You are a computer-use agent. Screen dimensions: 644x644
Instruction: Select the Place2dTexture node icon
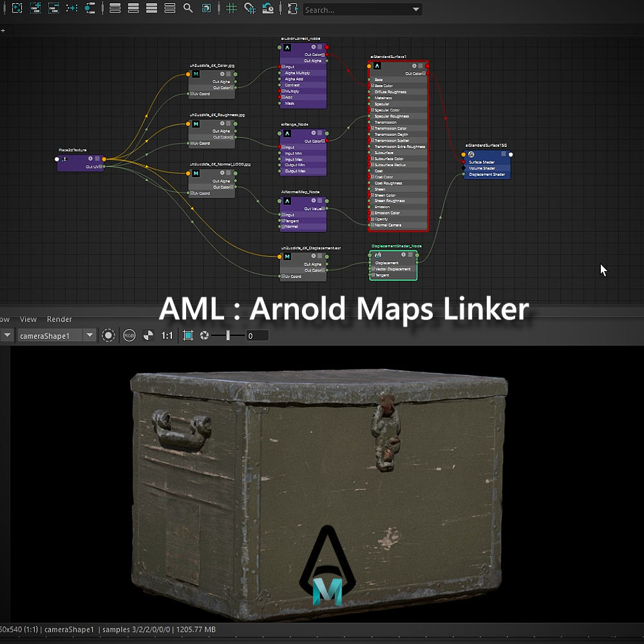64,159
